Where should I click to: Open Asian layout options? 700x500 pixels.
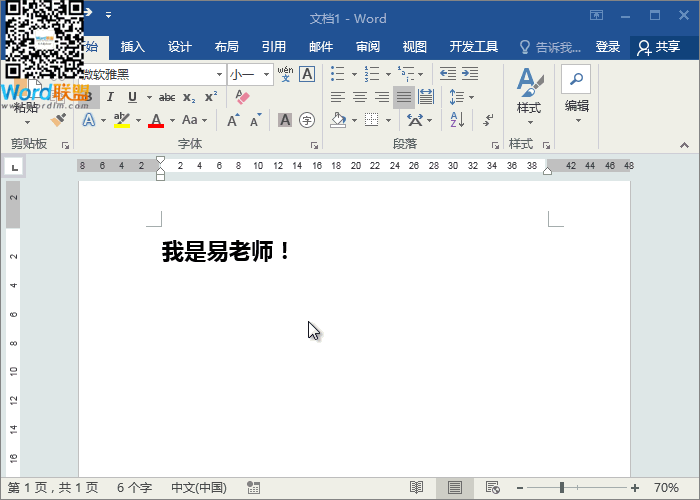point(415,120)
